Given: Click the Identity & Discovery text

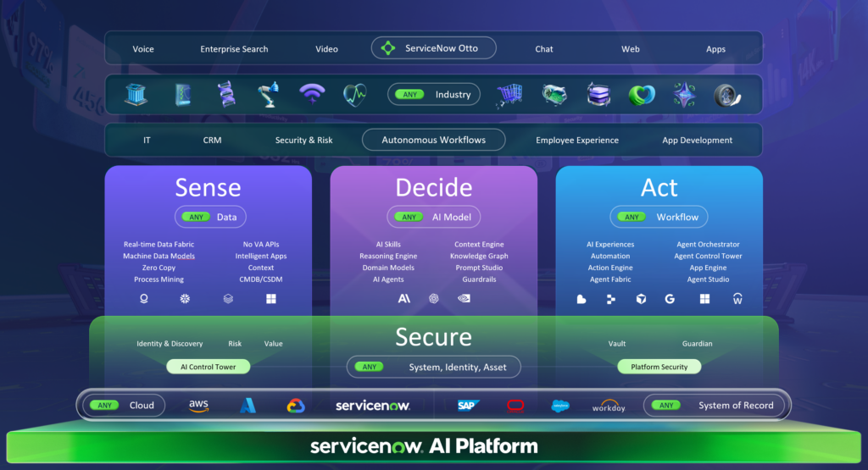Looking at the screenshot, I should click(170, 343).
